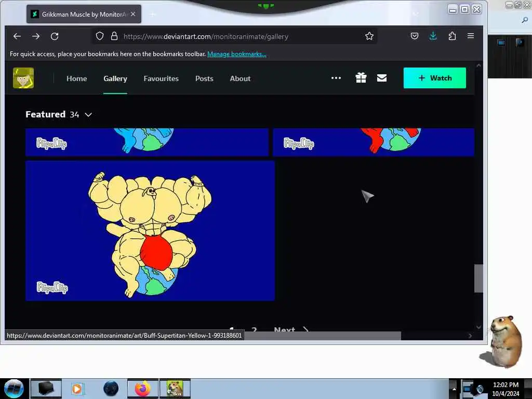Open the dark globe taskbar icon

click(111, 389)
